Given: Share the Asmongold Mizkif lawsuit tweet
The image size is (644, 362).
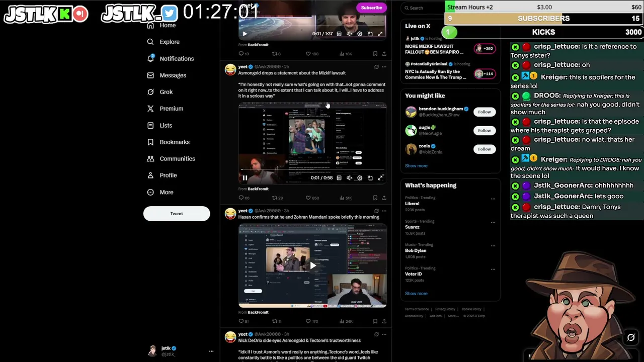Looking at the screenshot, I should 384,198.
